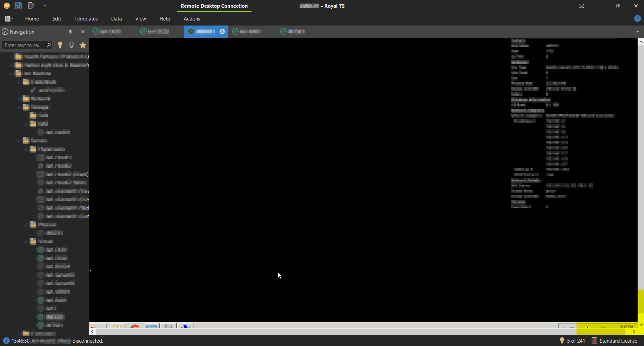This screenshot has width=644, height=346.
Task: Open the Templates menu tab
Action: (86, 19)
